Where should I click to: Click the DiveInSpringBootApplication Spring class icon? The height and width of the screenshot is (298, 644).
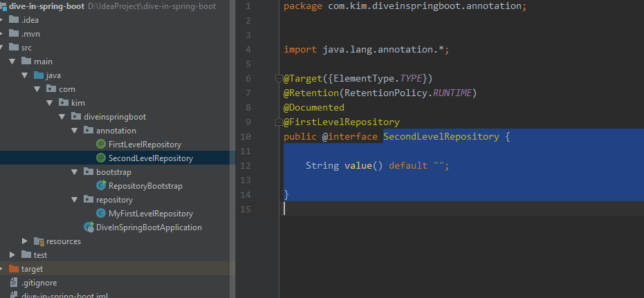pyautogui.click(x=89, y=227)
